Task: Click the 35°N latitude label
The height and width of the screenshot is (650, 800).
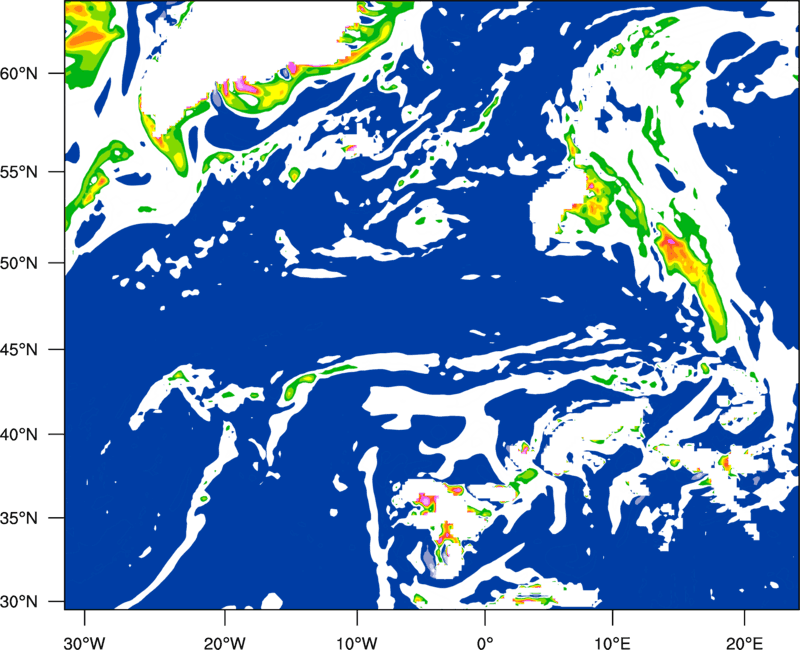Action: [x=19, y=518]
